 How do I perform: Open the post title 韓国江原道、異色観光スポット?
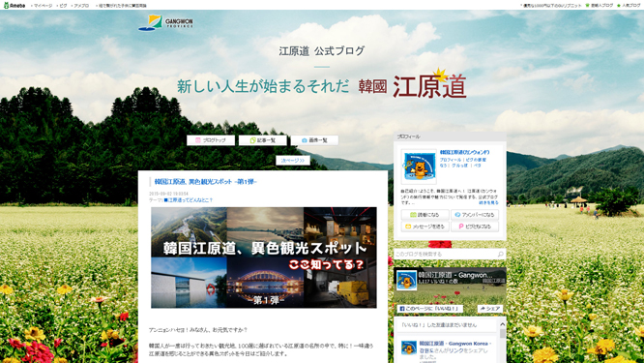point(205,181)
